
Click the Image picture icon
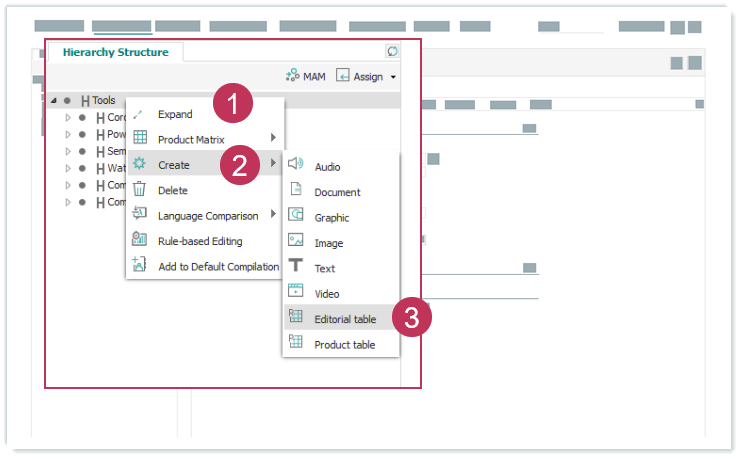pyautogui.click(x=295, y=241)
